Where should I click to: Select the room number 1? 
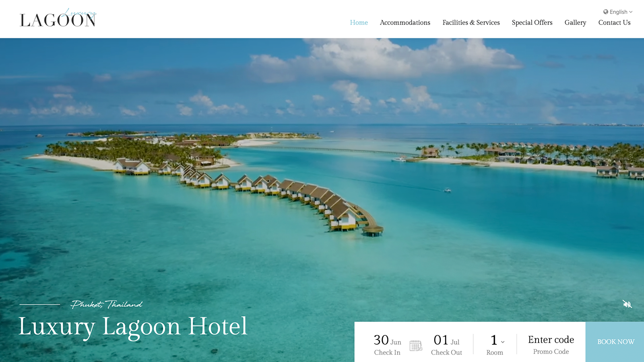click(494, 340)
